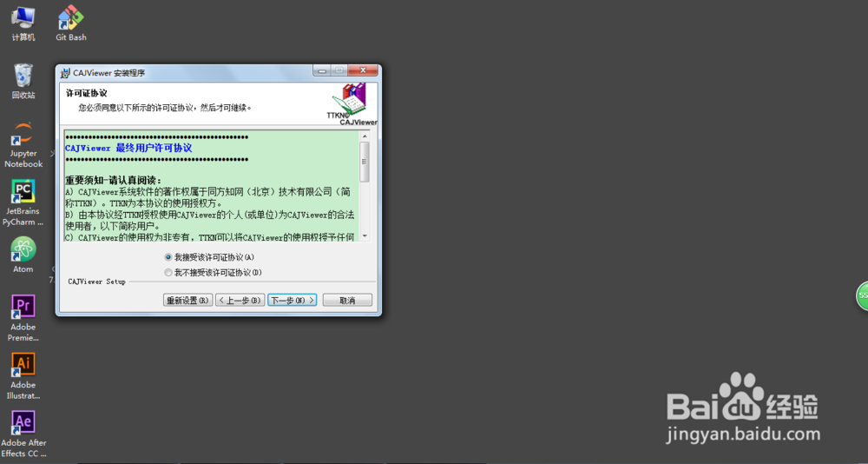This screenshot has width=868, height=464.
Task: Click the license text scrollbar up arrow
Action: [x=365, y=136]
